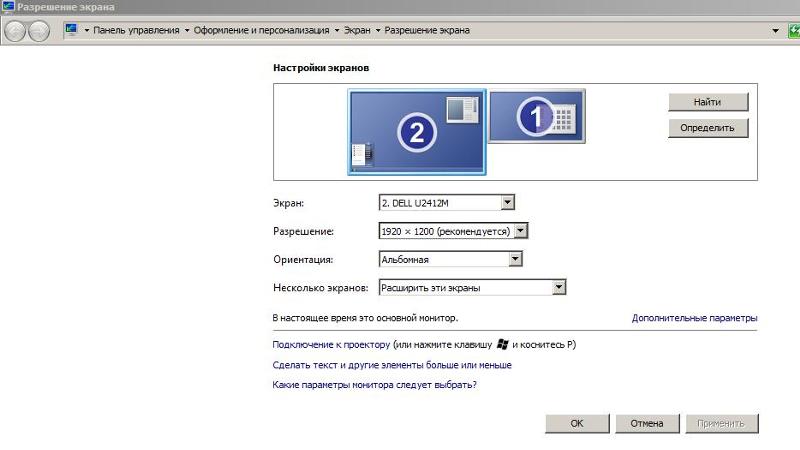Click the Настройки экранов heading
This screenshot has height=450, width=800.
click(321, 68)
